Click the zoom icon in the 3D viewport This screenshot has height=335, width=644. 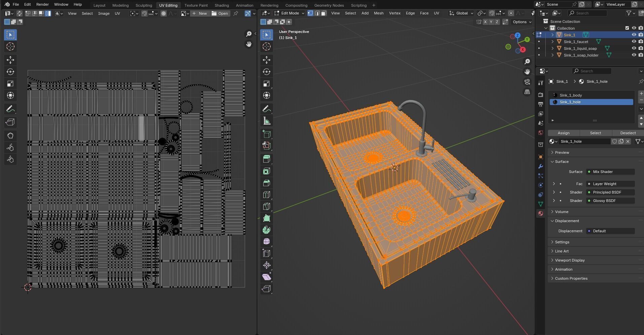click(527, 62)
